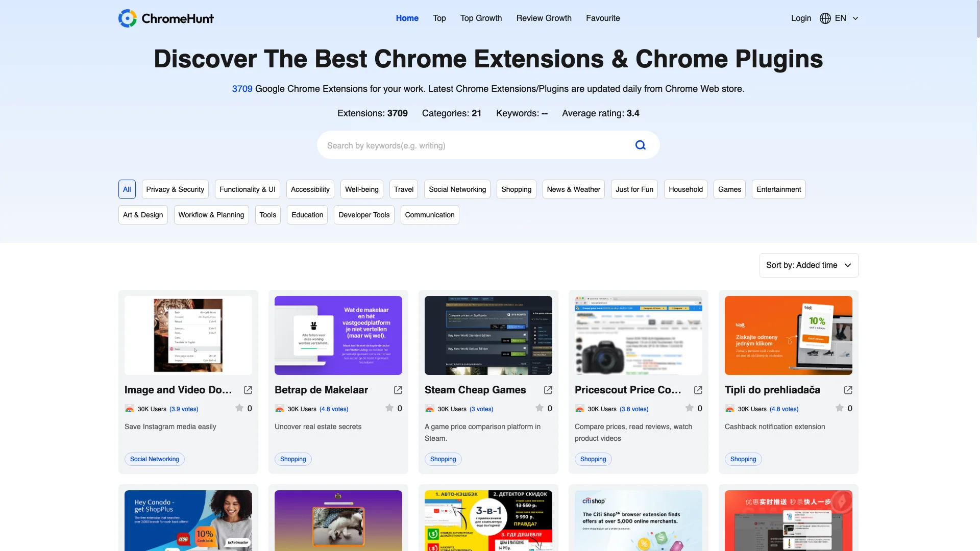Click Shopping tag on Steam Cheap Games card

[x=443, y=459]
